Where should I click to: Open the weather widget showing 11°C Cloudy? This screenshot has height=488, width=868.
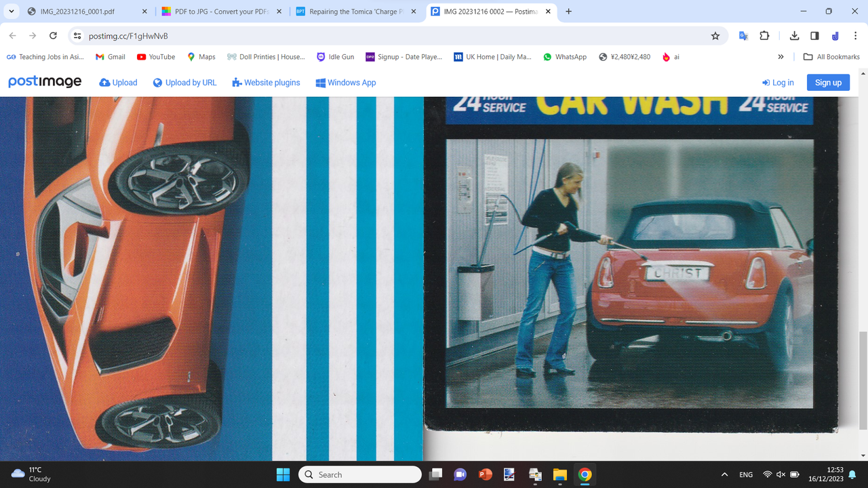point(31,474)
